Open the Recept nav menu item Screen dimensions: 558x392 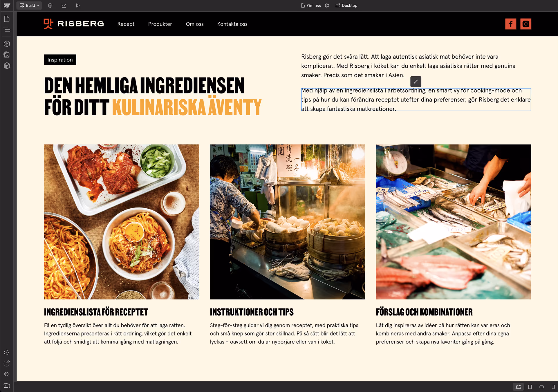point(126,24)
